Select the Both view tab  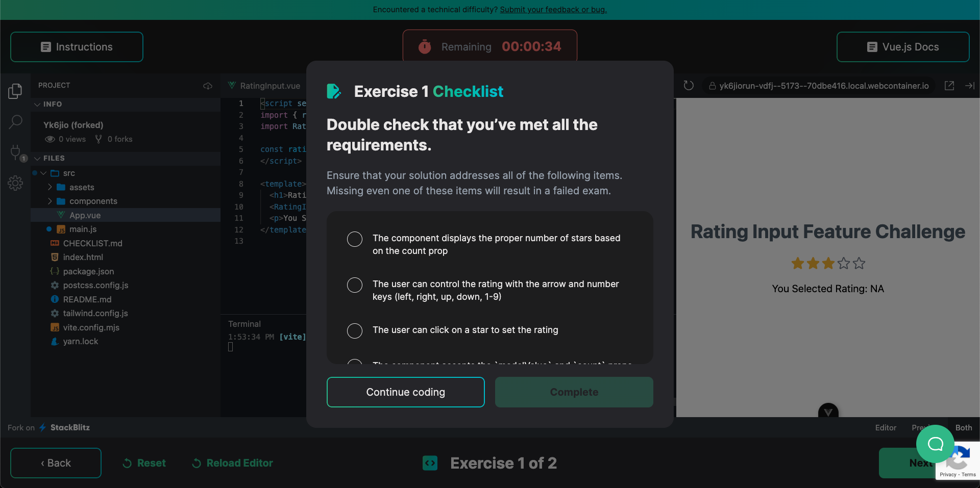[964, 428]
